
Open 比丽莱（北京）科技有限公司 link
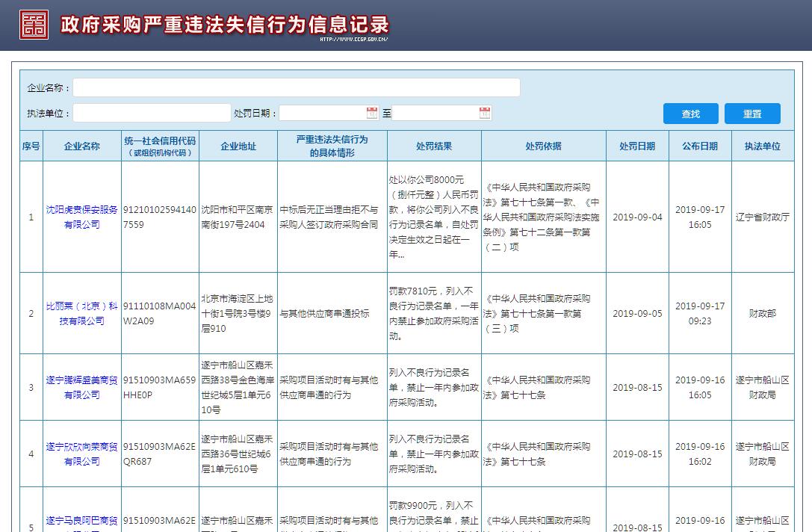(81, 313)
